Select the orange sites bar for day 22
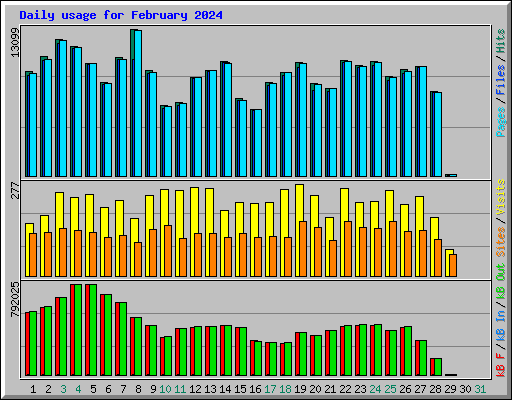This screenshot has height=400, width=512. click(x=348, y=249)
